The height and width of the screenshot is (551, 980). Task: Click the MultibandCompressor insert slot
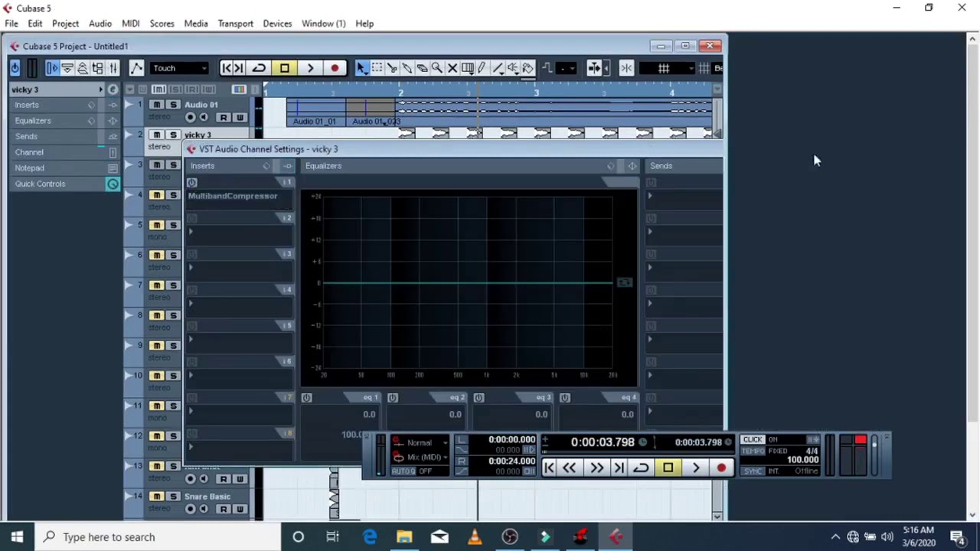pos(239,196)
